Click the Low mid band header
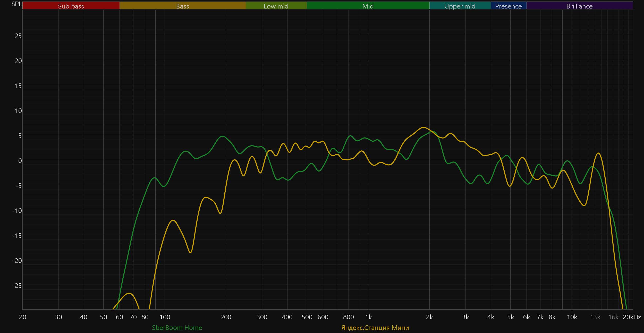This screenshot has height=333, width=644. click(276, 6)
